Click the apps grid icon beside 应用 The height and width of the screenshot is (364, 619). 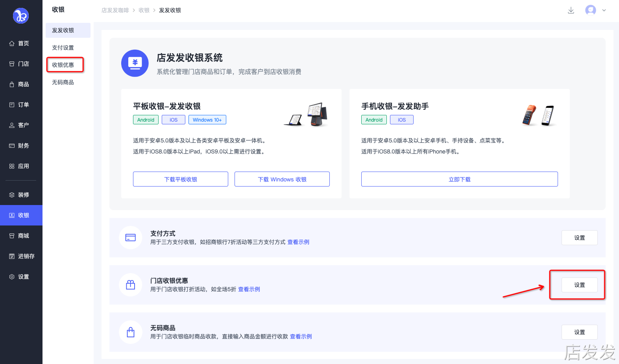[12, 166]
